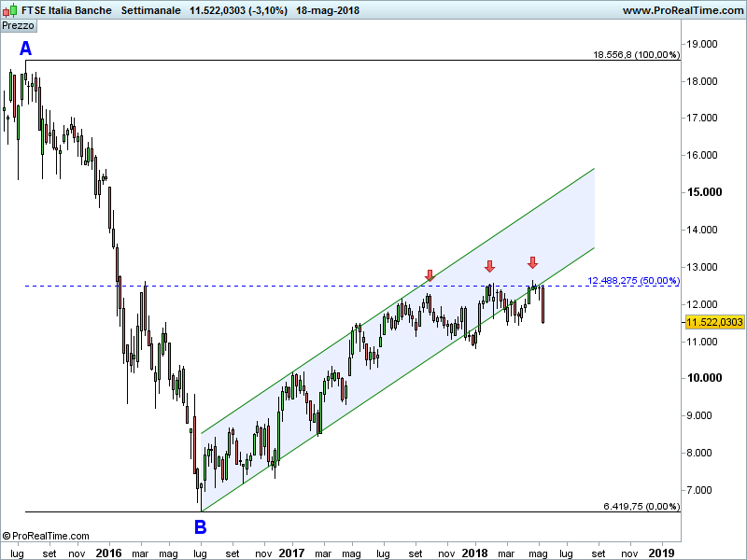Click the 2018 year label on the time axis
Image resolution: width=747 pixels, height=560 pixels.
(475, 553)
